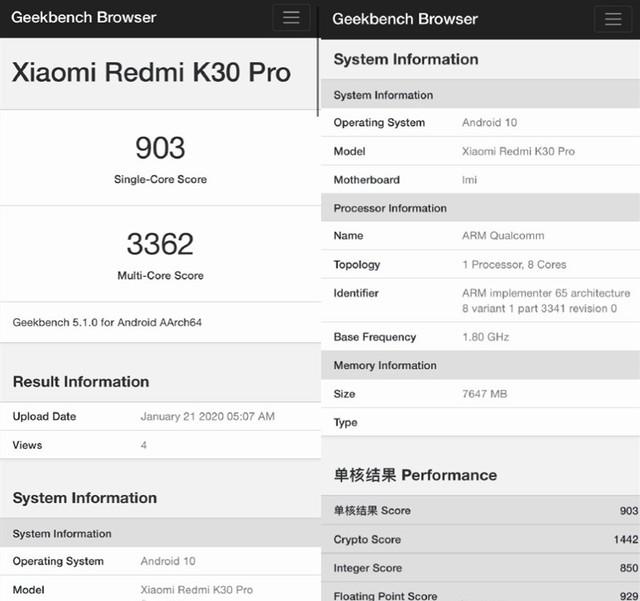Select the right page Model value Xiaomi Redmi K30 Pro

518,151
